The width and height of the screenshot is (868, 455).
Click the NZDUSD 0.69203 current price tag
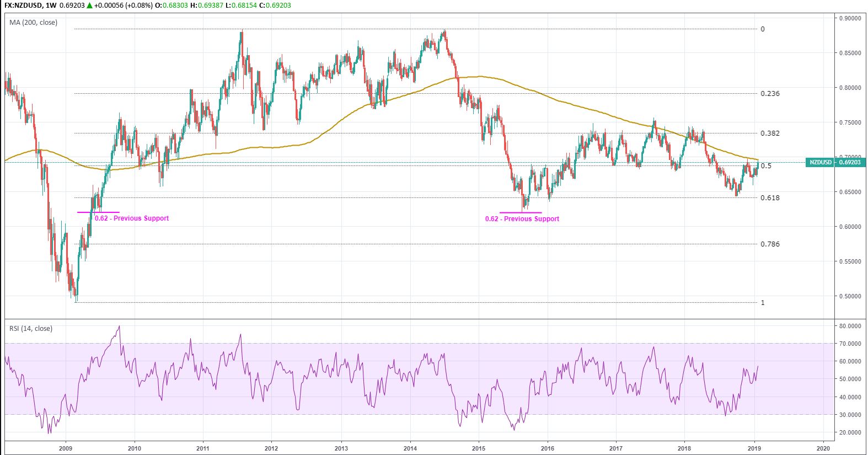point(835,163)
